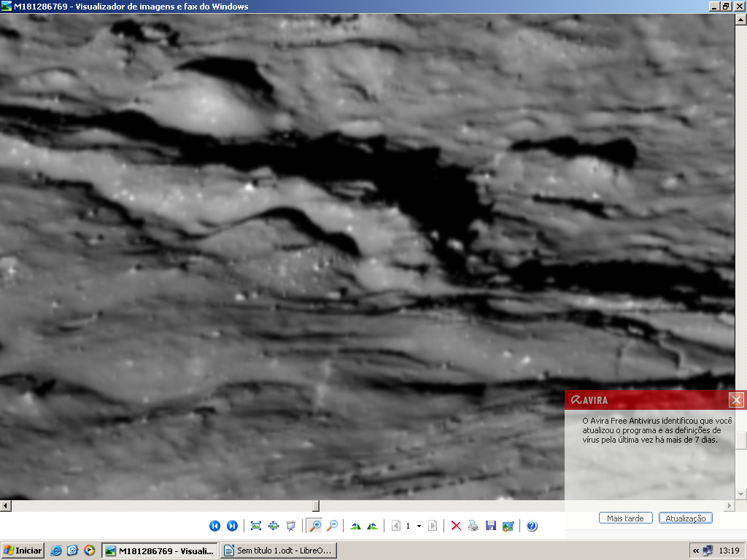Save a copy using the floppy disk icon
The width and height of the screenshot is (747, 560).
(491, 526)
